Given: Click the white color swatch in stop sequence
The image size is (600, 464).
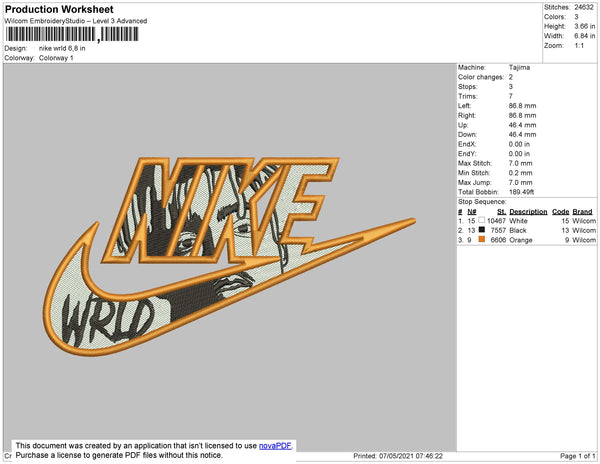Looking at the screenshot, I should click(481, 220).
